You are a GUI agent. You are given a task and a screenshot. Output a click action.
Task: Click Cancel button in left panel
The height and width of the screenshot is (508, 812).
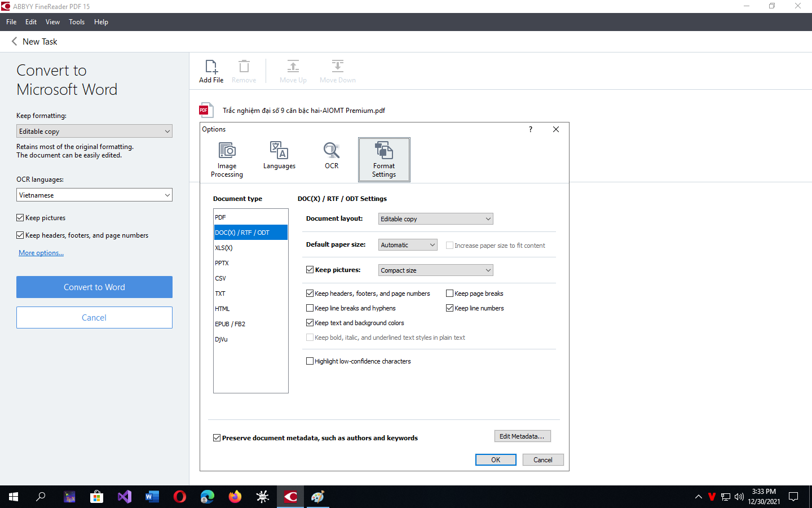coord(94,317)
